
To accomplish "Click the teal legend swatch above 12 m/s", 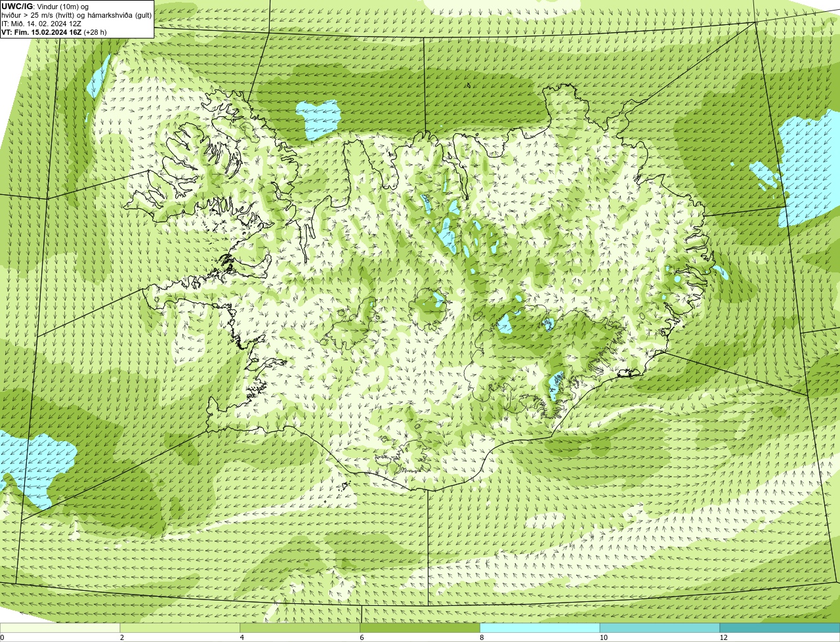I will click(x=780, y=628).
